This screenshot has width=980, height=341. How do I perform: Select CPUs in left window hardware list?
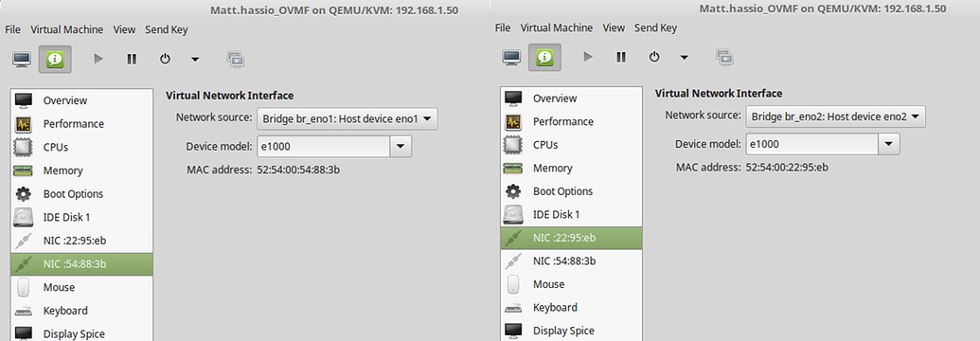[x=81, y=147]
